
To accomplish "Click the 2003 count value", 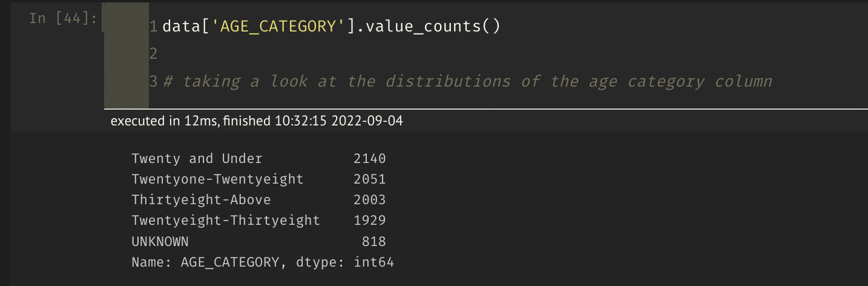I will click(x=370, y=200).
